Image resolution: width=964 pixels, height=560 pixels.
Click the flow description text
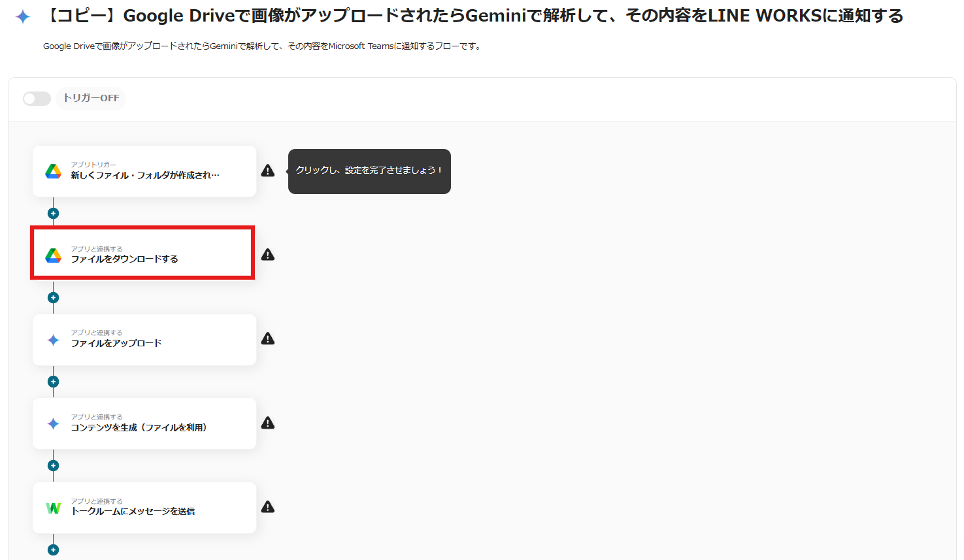263,46
